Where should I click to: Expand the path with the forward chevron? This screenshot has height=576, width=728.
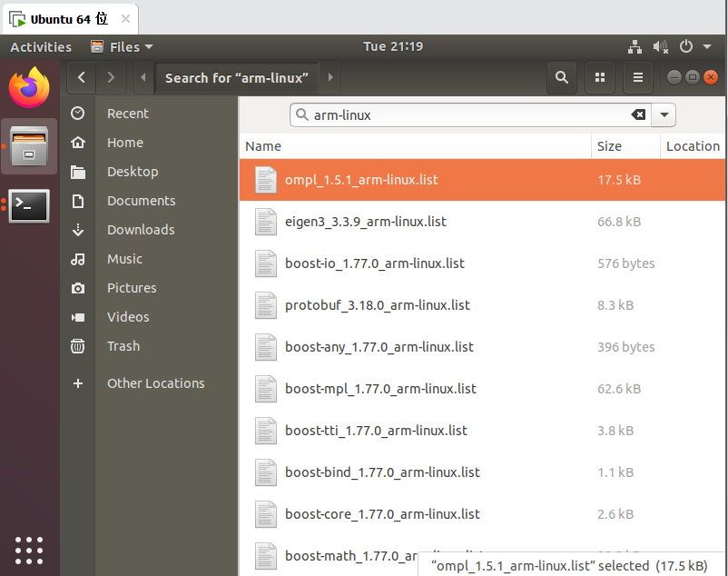(329, 78)
